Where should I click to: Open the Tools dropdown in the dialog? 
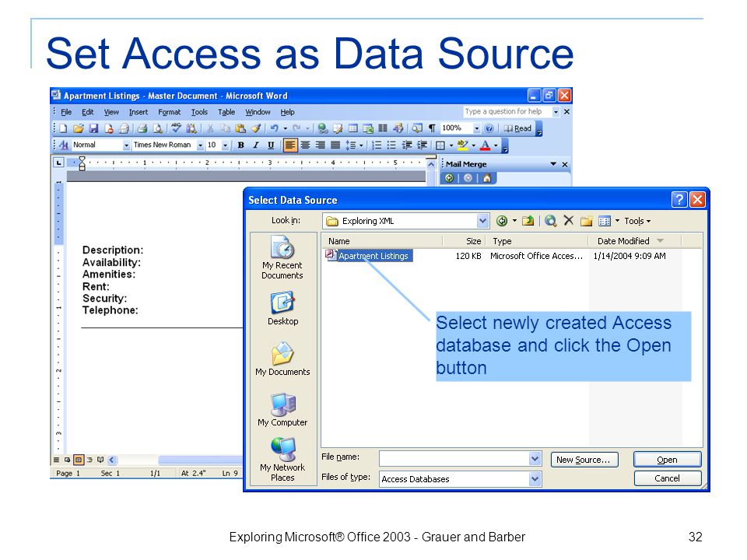[637, 221]
